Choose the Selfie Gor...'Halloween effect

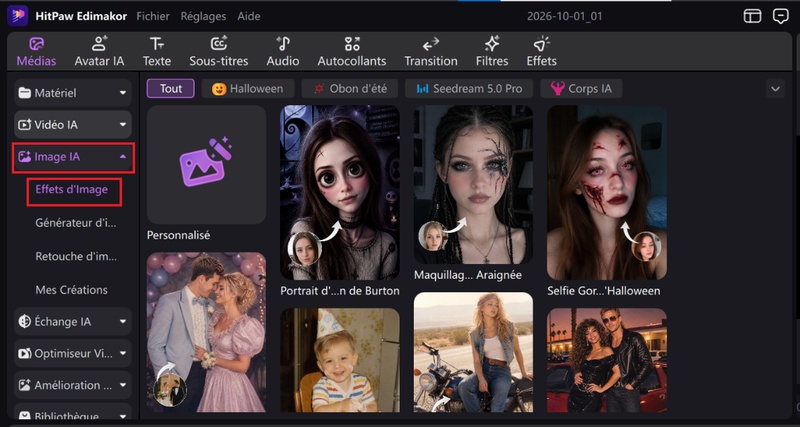click(607, 193)
